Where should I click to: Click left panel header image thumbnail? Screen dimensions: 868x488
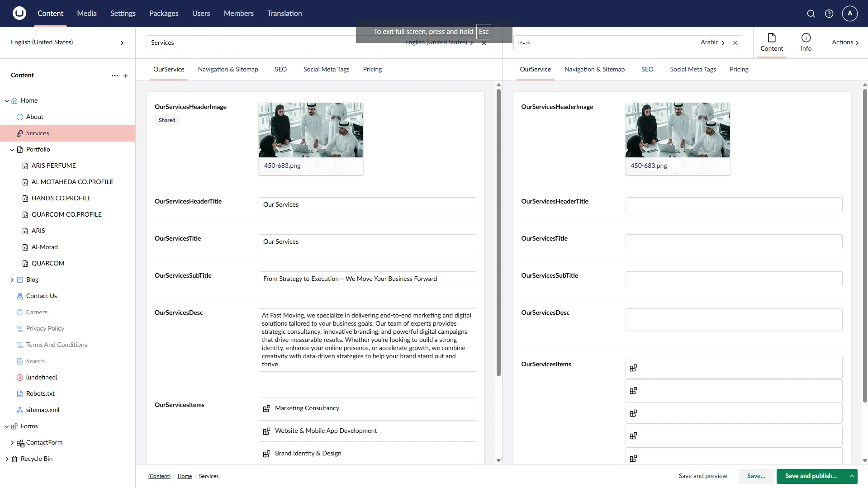311,130
